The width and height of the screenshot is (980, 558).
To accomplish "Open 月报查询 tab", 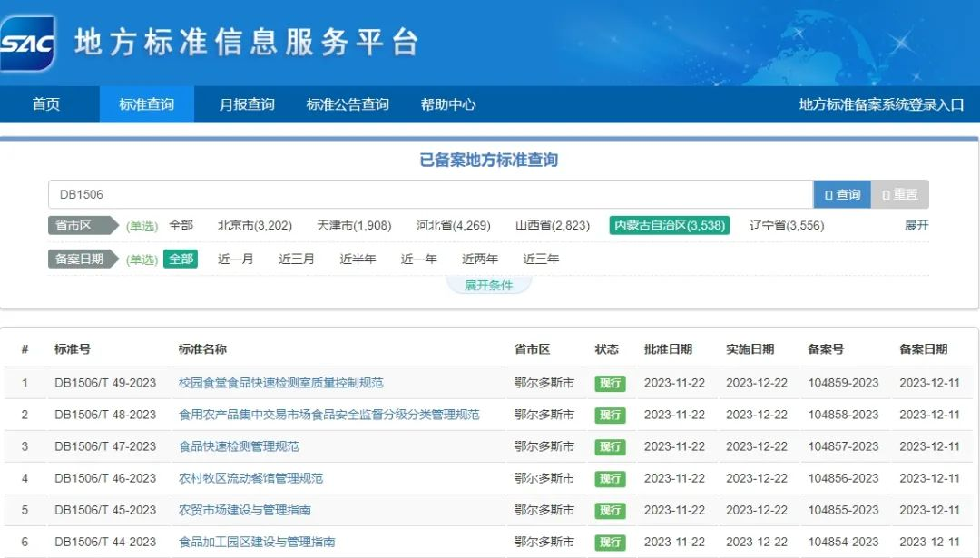I will pos(246,104).
